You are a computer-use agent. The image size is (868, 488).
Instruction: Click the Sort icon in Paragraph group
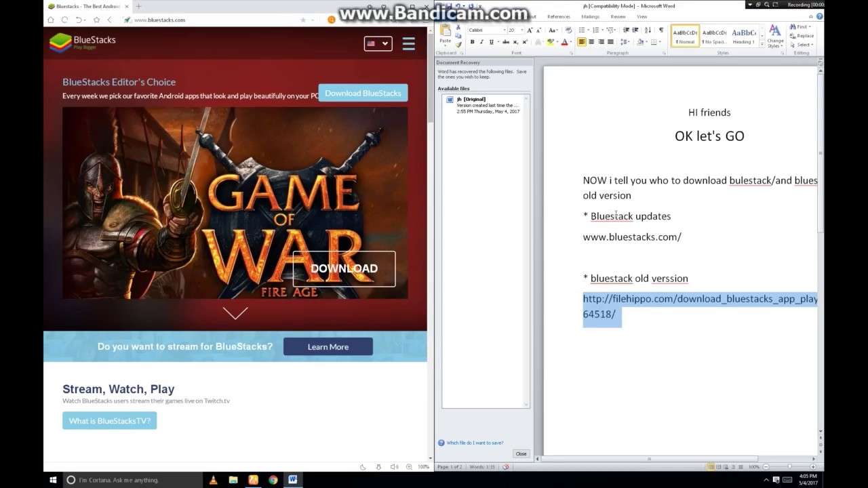pos(648,30)
